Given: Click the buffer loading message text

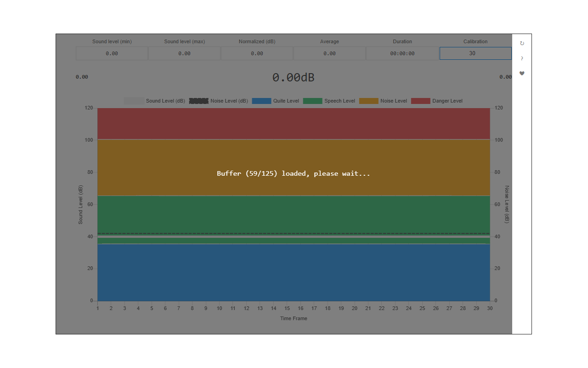Looking at the screenshot, I should [x=294, y=173].
